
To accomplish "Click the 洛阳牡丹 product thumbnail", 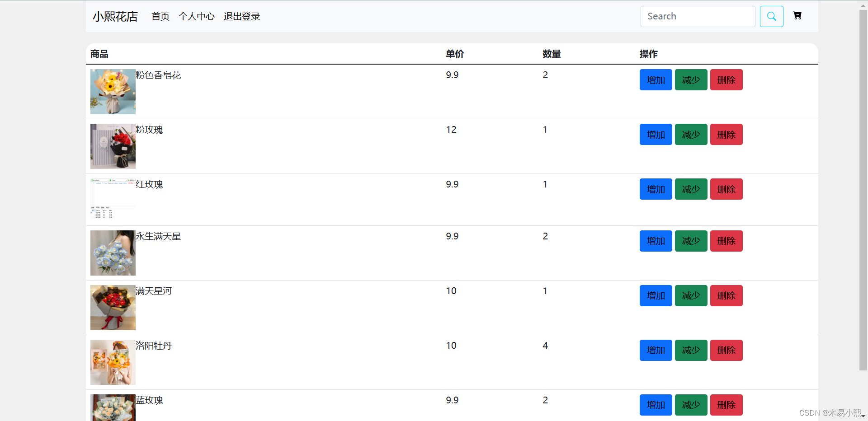I will (113, 362).
